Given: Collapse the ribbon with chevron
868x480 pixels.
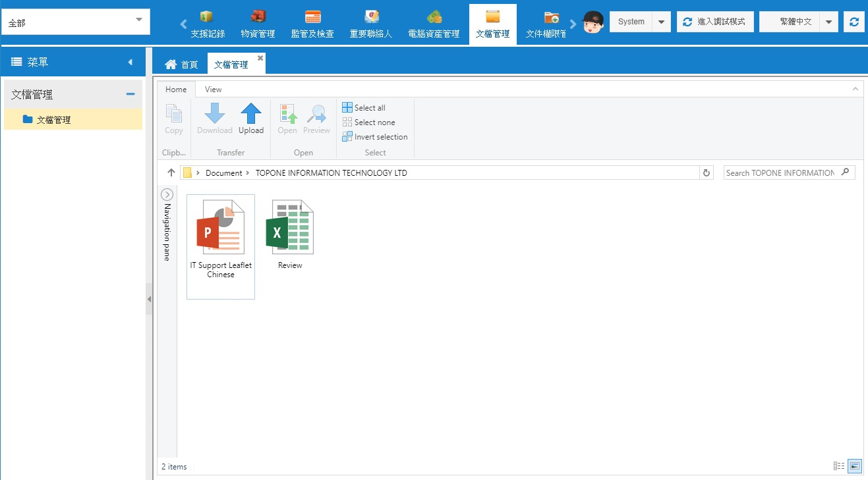Looking at the screenshot, I should point(855,89).
